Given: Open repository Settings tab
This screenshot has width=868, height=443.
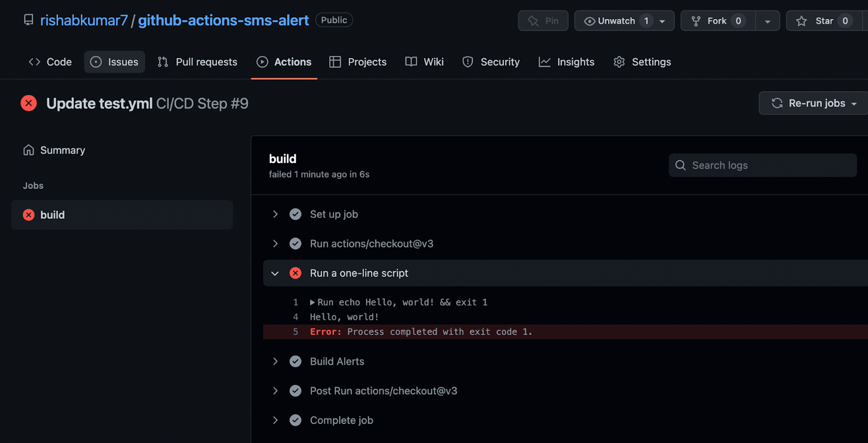Looking at the screenshot, I should 642,62.
